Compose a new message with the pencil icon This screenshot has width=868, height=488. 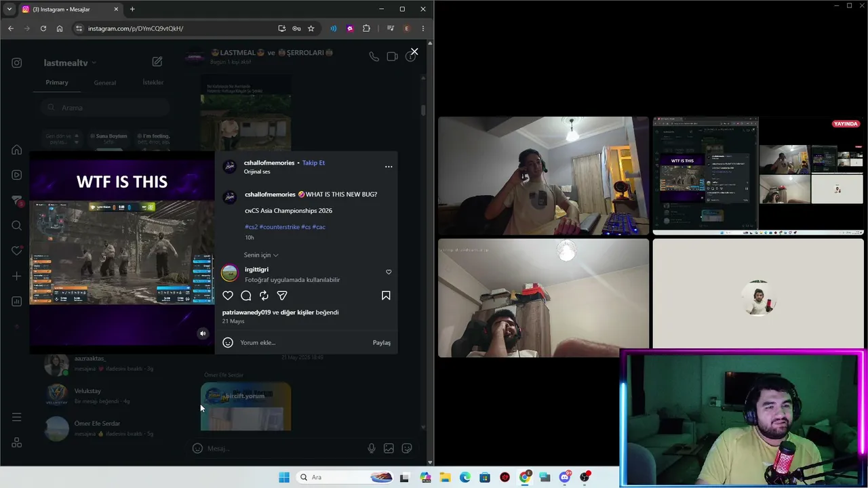pyautogui.click(x=157, y=62)
